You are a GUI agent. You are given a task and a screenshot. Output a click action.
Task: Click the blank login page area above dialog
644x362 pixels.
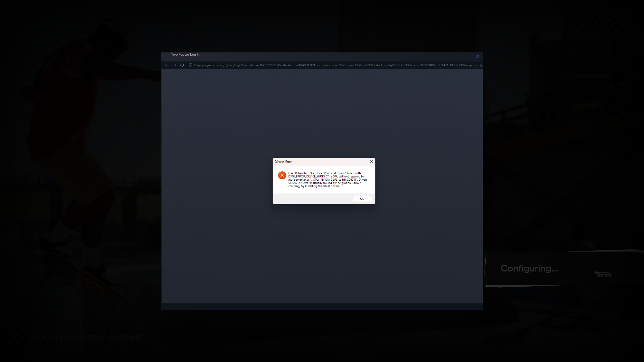[322, 113]
